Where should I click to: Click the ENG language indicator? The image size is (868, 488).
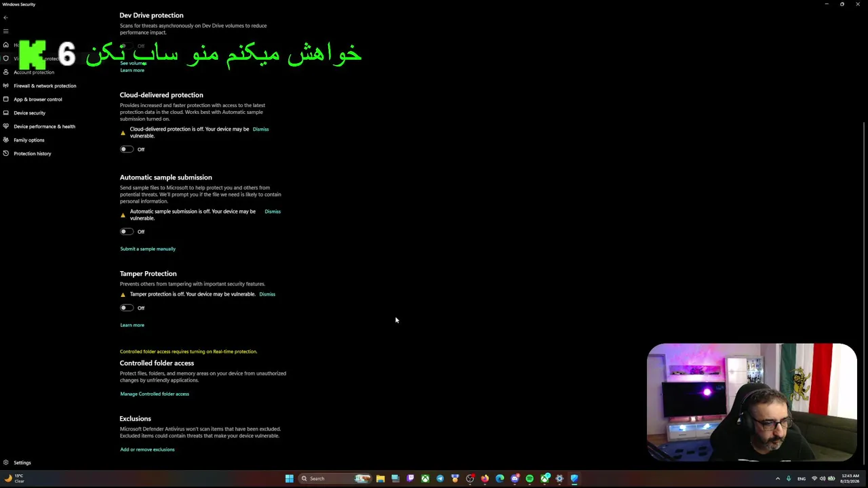tap(802, 479)
